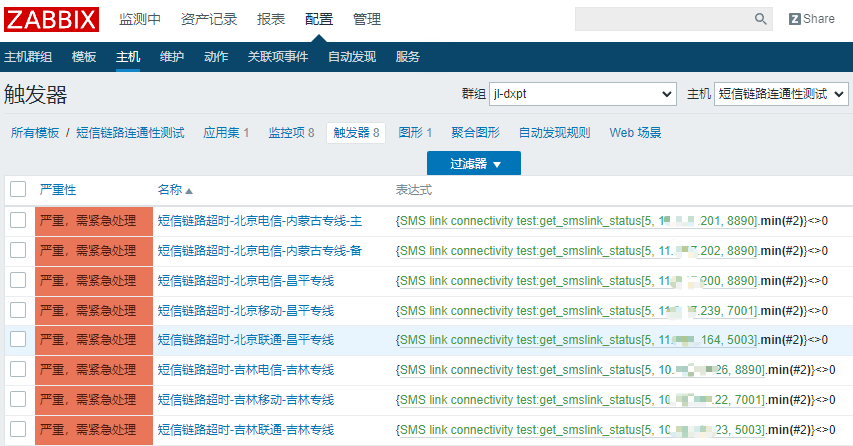This screenshot has width=853, height=446.
Task: Tick checkbox for 短信链路超时-北京联通-昌平专线 row
Action: (18, 340)
